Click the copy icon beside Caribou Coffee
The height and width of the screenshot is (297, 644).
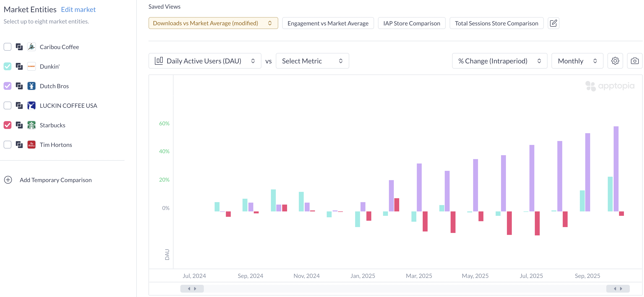(x=19, y=47)
